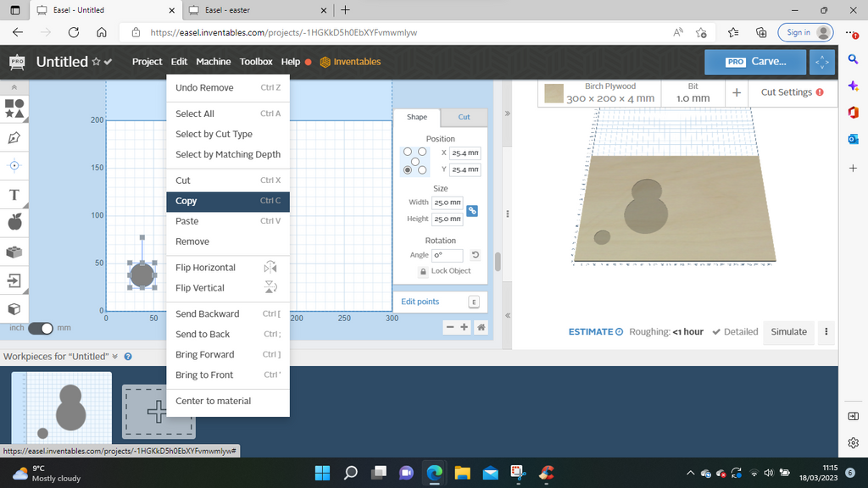The image size is (868, 488).
Task: Click the lock aspect ratio link icon
Action: coord(472,211)
